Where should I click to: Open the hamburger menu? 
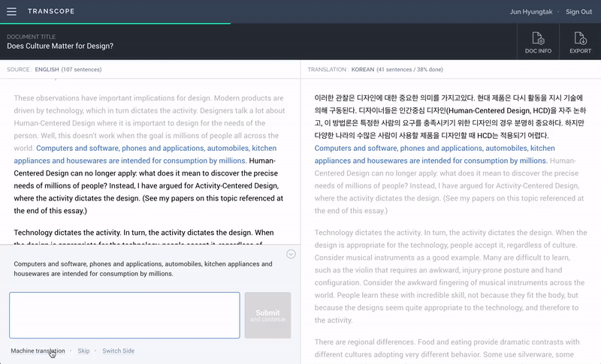coord(11,11)
